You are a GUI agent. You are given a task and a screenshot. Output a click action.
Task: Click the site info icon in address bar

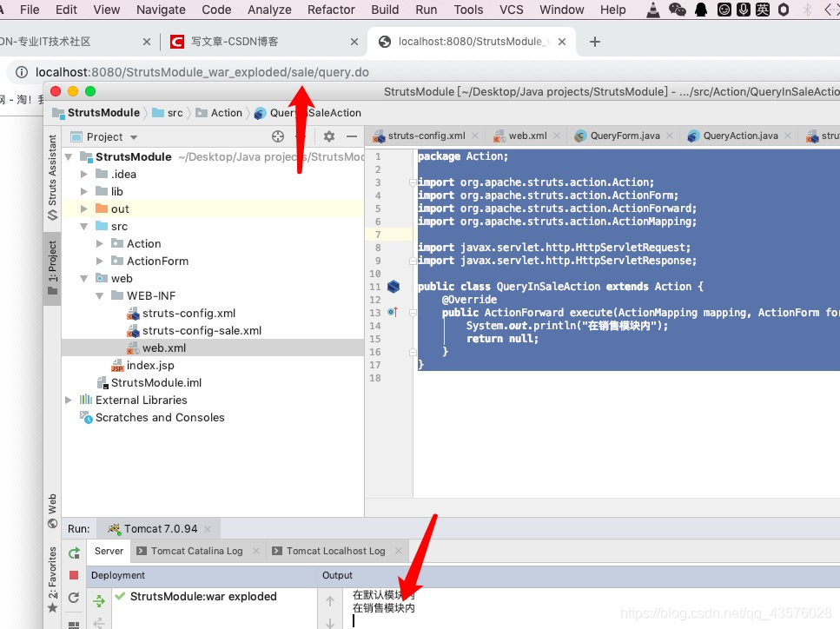pos(22,72)
